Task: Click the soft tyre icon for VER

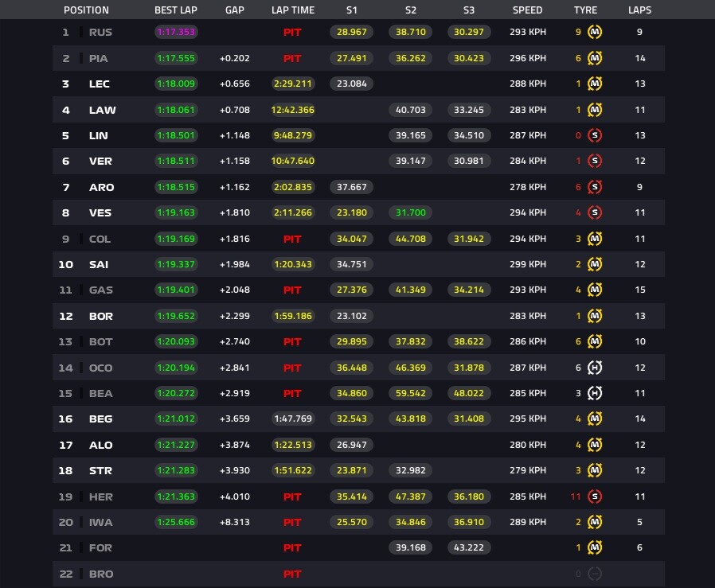Action: coord(595,161)
